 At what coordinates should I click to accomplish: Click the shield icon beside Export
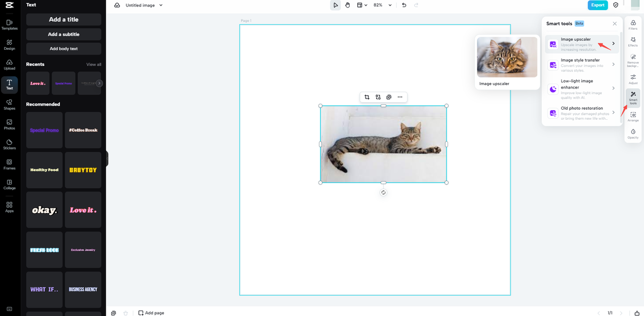(616, 5)
